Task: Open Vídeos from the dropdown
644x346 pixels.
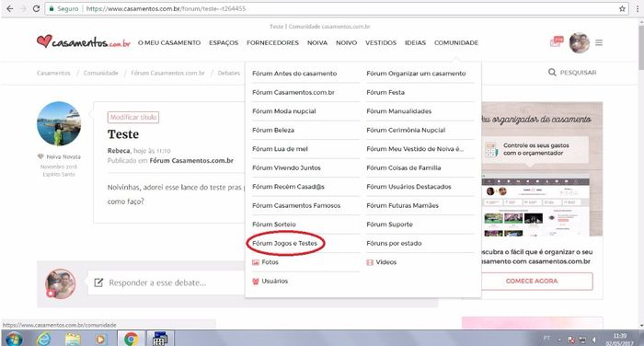Action: [x=382, y=262]
